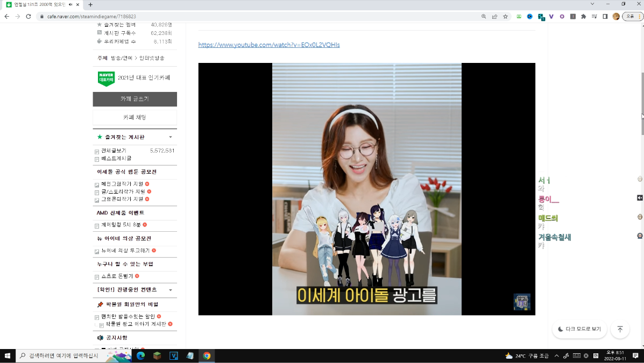Open the touch keyboard tray icon
The image size is (644, 363).
[x=577, y=356]
